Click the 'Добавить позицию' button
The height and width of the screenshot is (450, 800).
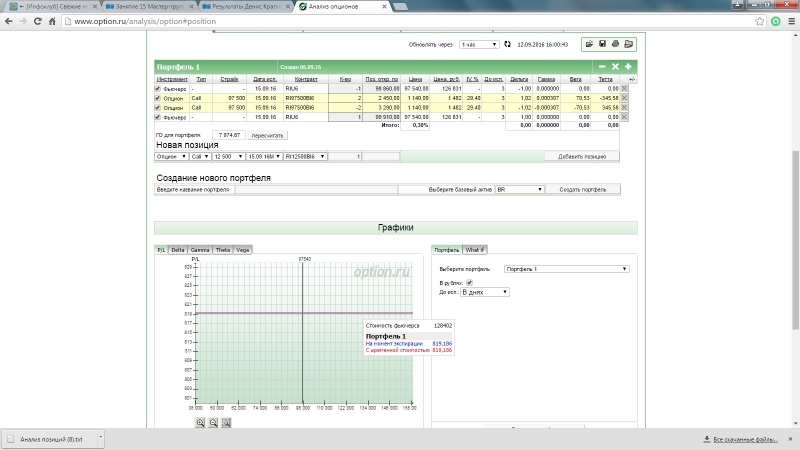point(581,157)
